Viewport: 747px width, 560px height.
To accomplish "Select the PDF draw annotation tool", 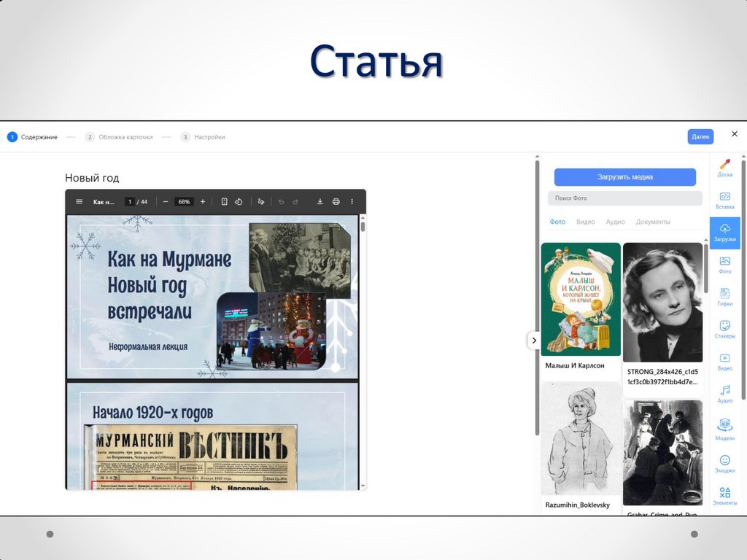I will point(260,202).
